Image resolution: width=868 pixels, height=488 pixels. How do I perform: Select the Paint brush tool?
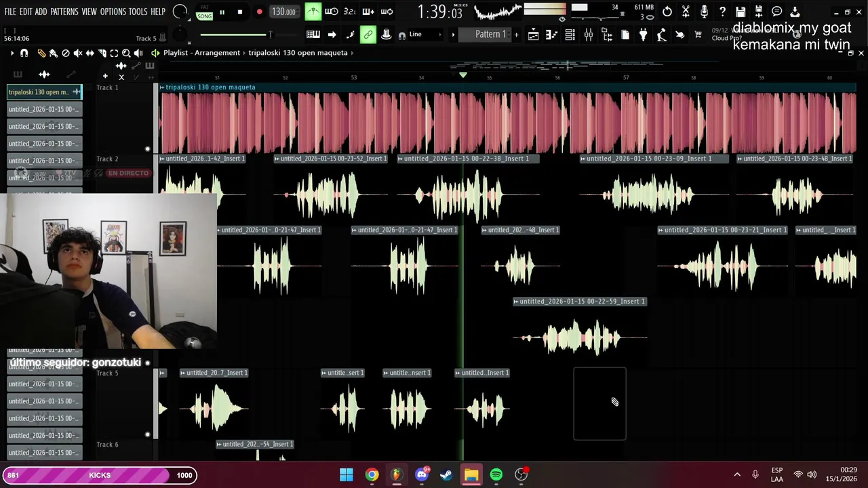coord(54,53)
